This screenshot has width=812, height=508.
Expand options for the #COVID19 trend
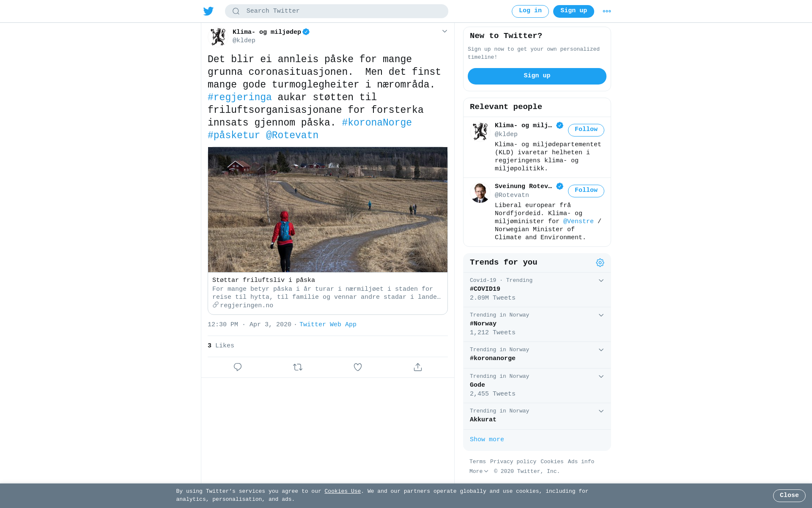pyautogui.click(x=601, y=281)
